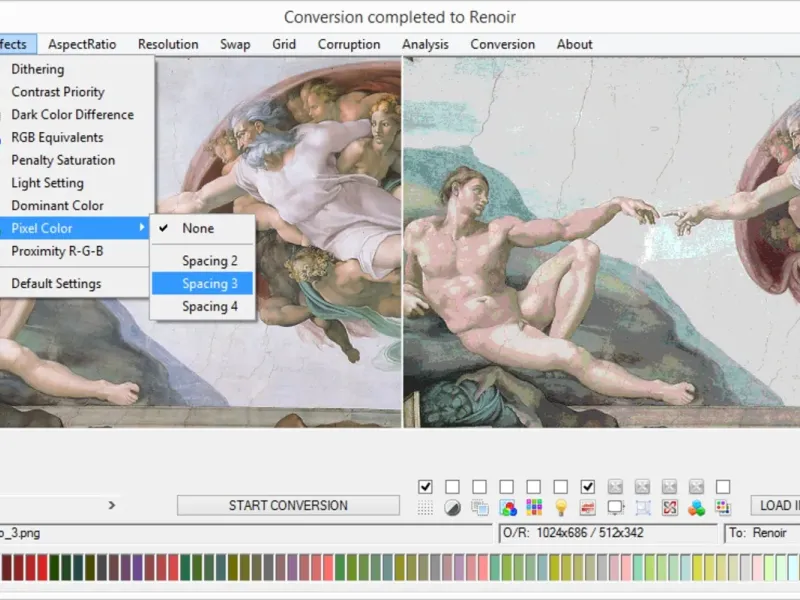The width and height of the screenshot is (800, 600).
Task: Click the overlapping RGB circles icon
Action: point(508,508)
